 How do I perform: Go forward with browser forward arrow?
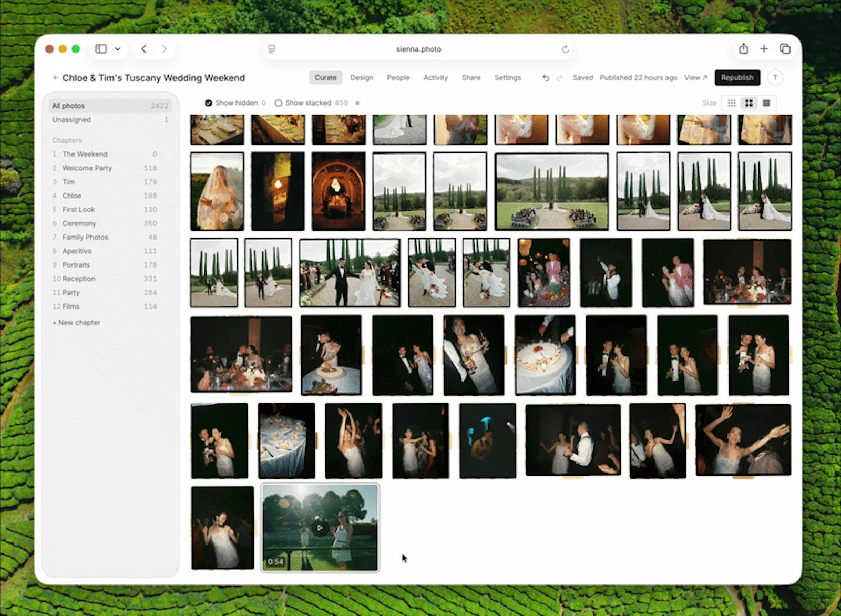(164, 49)
